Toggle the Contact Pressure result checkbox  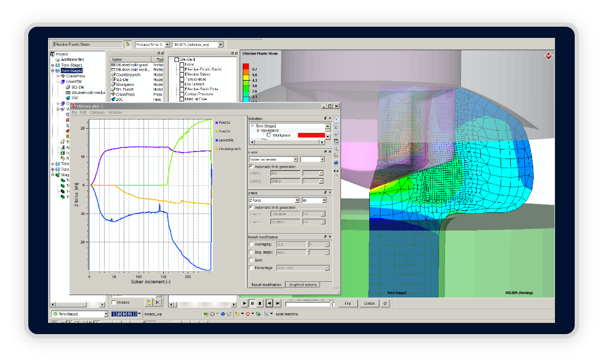183,94
